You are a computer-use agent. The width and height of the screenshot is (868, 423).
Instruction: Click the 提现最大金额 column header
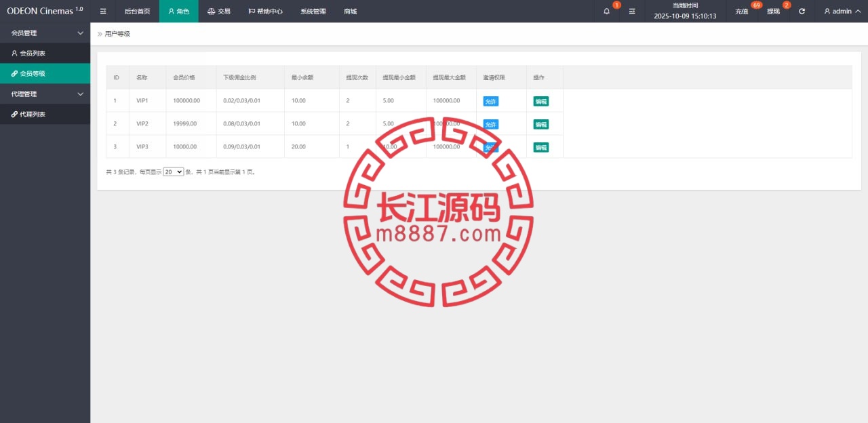450,77
